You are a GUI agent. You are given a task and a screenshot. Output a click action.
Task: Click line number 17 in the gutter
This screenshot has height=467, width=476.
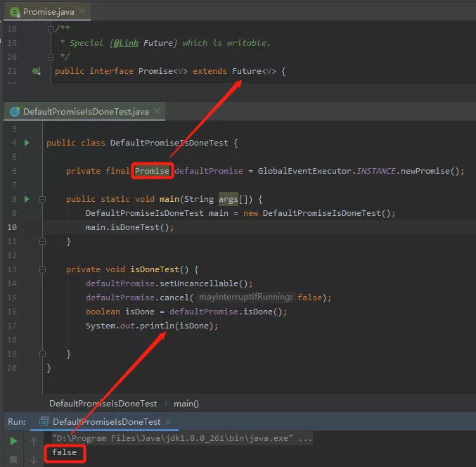tap(12, 326)
